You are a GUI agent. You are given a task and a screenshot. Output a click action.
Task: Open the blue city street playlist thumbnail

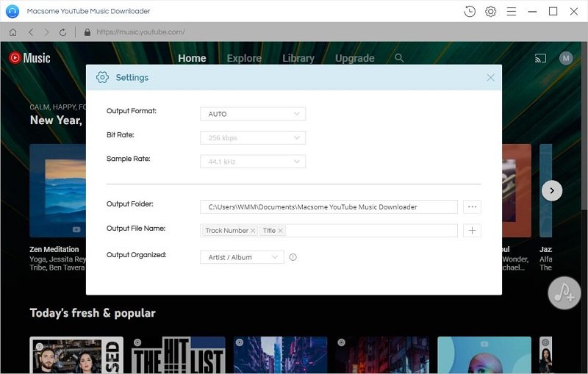(281, 355)
